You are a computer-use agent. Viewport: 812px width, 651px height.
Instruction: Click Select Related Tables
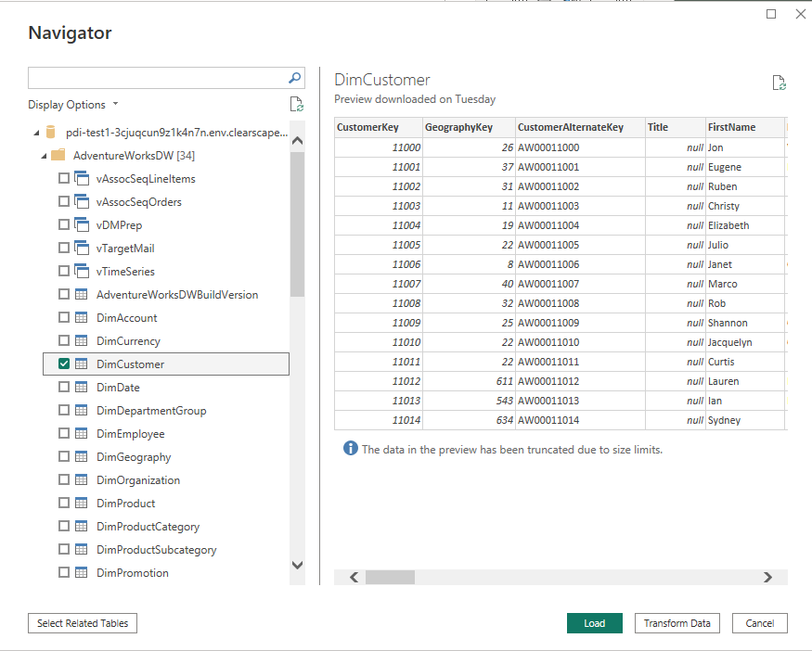coord(82,623)
